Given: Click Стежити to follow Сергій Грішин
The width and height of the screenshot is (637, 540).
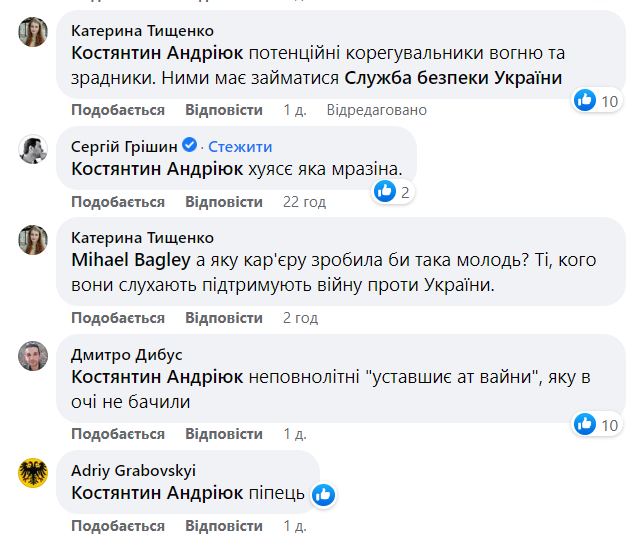Looking at the screenshot, I should pos(233,146).
